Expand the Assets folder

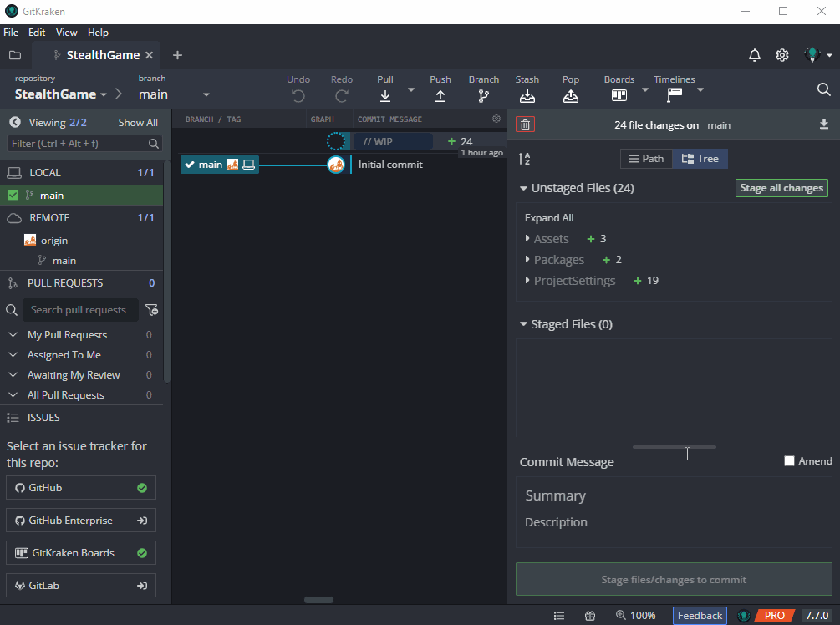tap(527, 238)
